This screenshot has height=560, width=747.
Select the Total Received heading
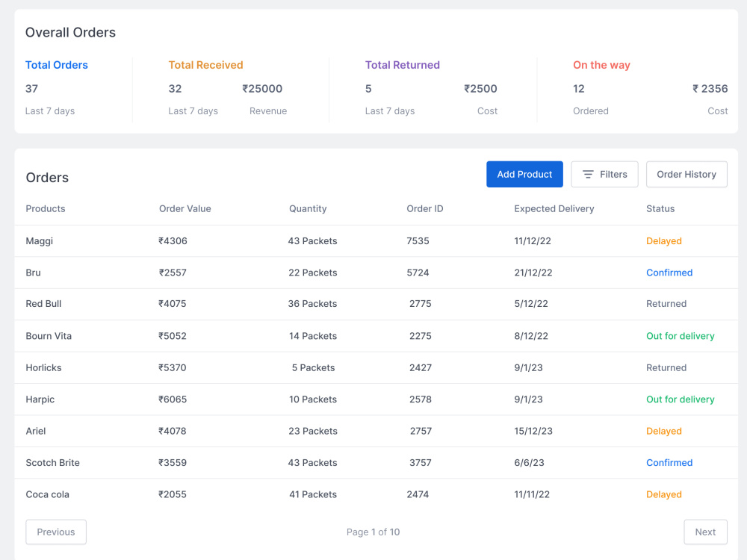206,65
